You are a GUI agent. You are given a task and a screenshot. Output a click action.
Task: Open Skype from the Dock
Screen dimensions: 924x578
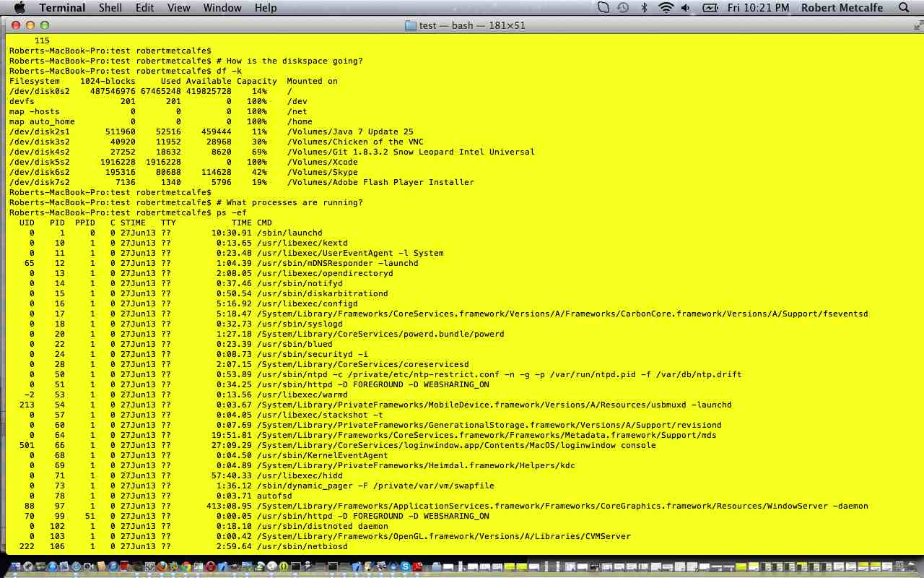point(405,566)
